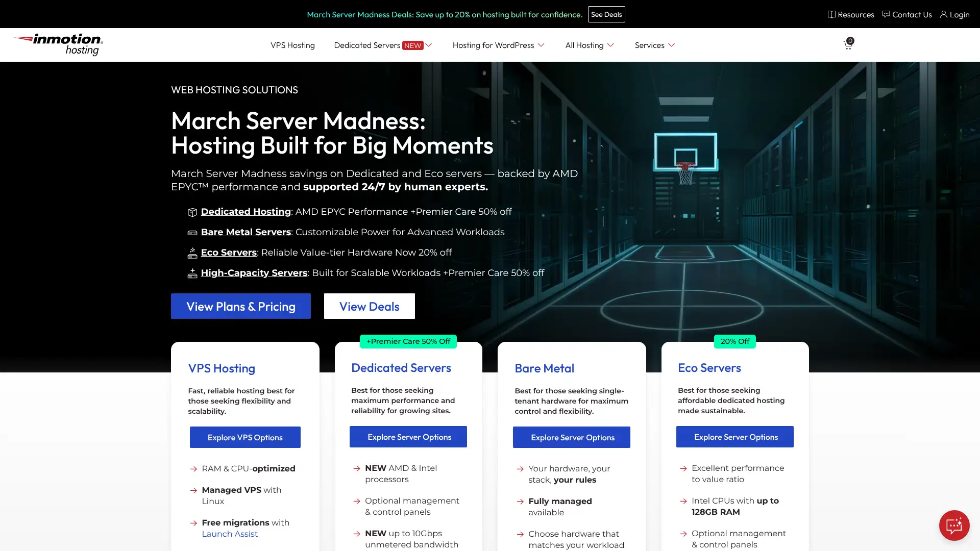Click the box icon beside Dedicated Hosting
This screenshot has width=980, height=551.
(x=192, y=212)
